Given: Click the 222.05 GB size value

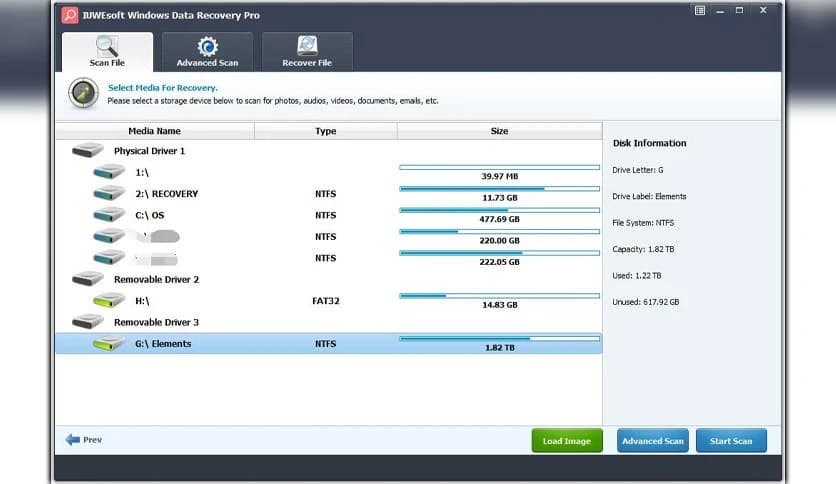Looking at the screenshot, I should [x=500, y=262].
